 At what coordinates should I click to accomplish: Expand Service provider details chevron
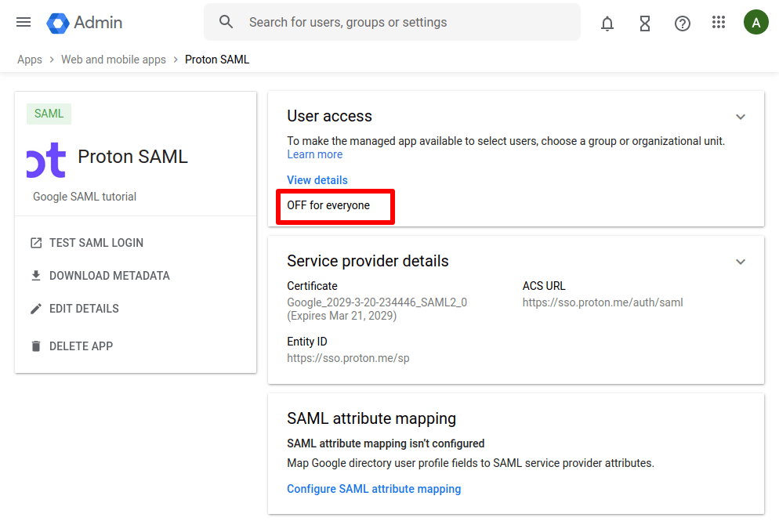point(741,262)
